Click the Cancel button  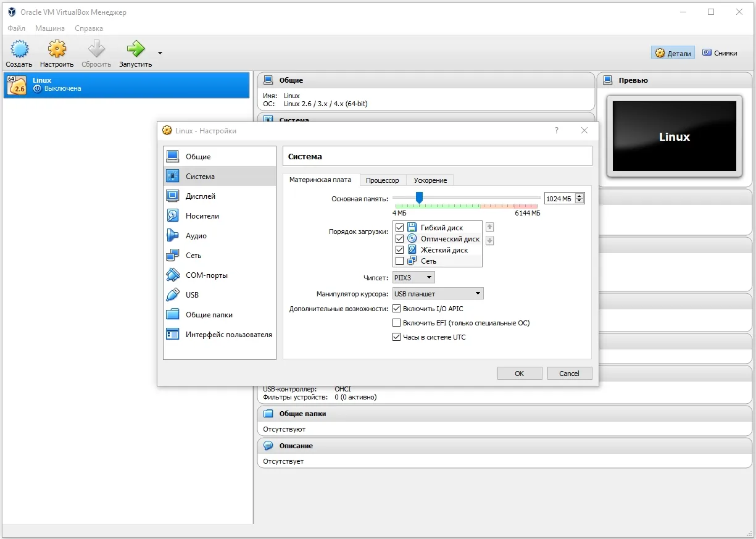click(569, 374)
